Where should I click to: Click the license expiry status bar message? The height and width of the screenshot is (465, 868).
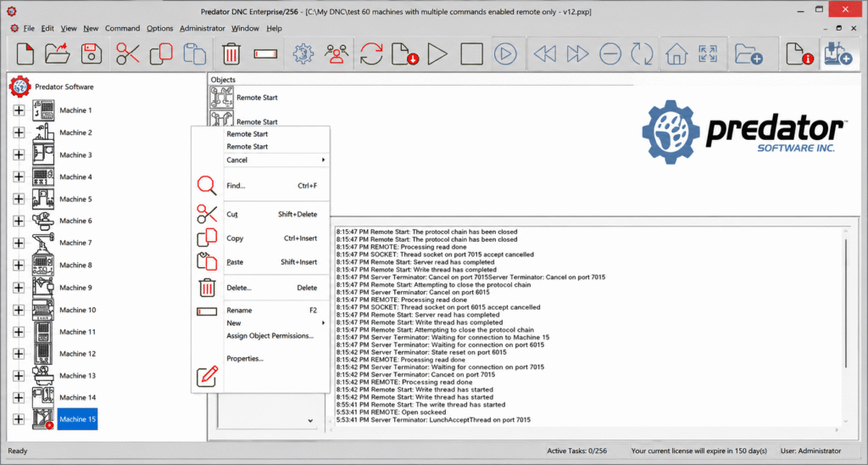[699, 451]
